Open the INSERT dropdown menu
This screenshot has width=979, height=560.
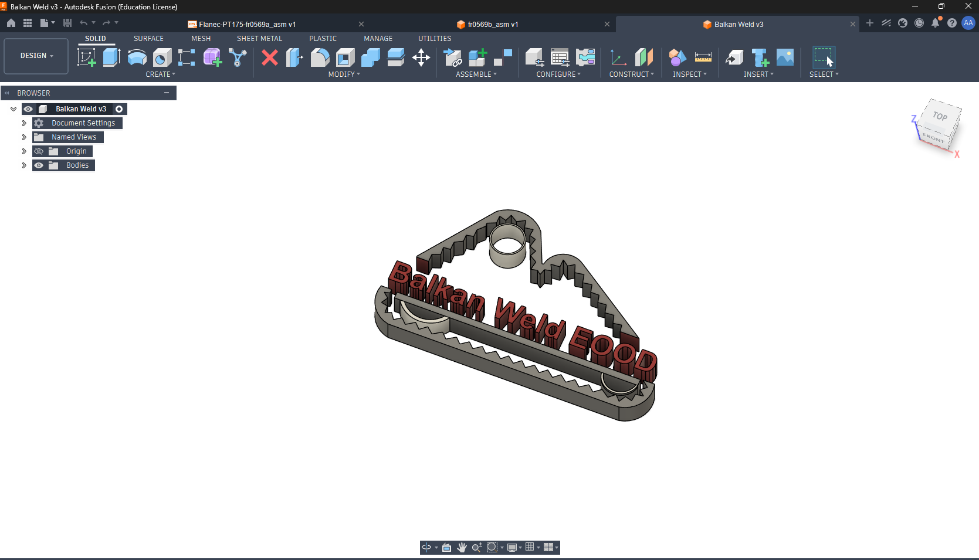(x=759, y=74)
